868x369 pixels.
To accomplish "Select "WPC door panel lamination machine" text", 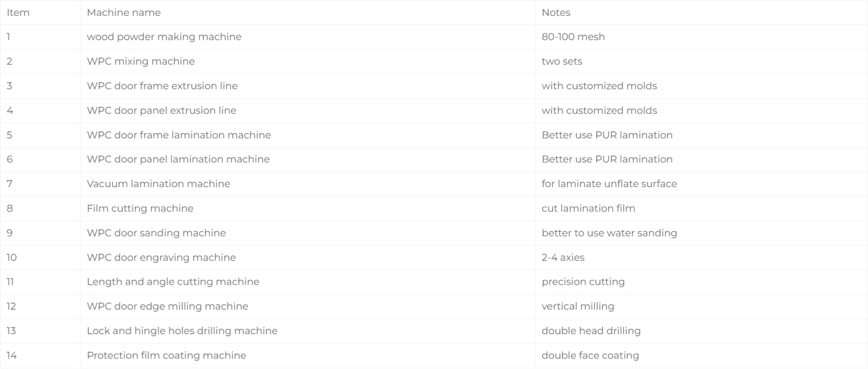I will 178,159.
